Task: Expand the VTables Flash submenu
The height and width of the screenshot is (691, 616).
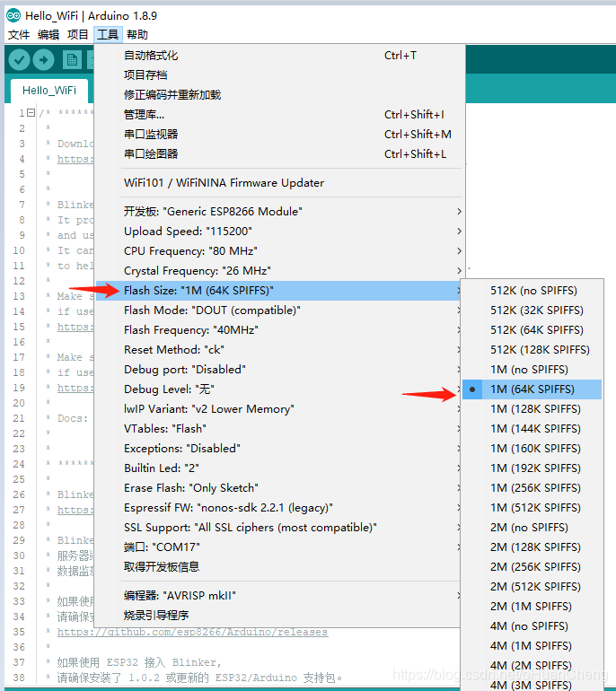Action: pos(278,429)
